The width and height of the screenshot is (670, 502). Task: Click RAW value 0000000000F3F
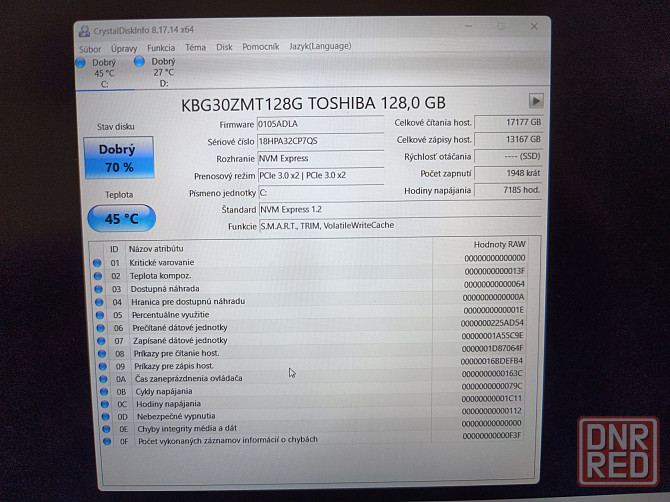[x=492, y=436]
